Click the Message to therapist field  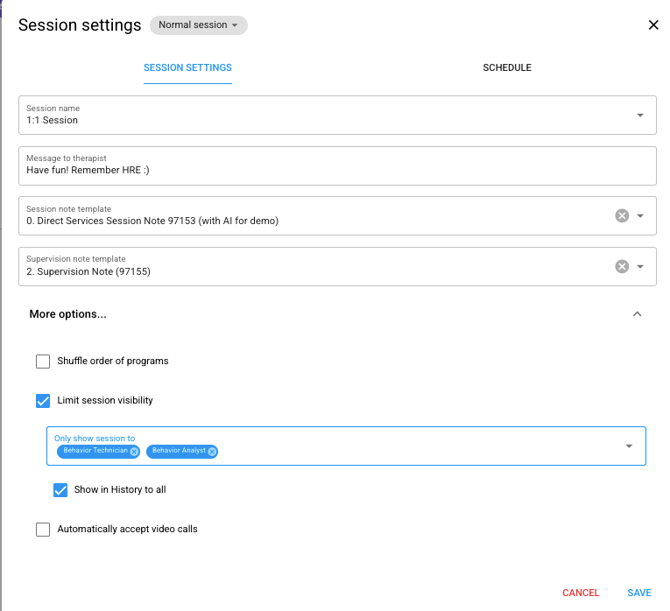[x=337, y=166]
